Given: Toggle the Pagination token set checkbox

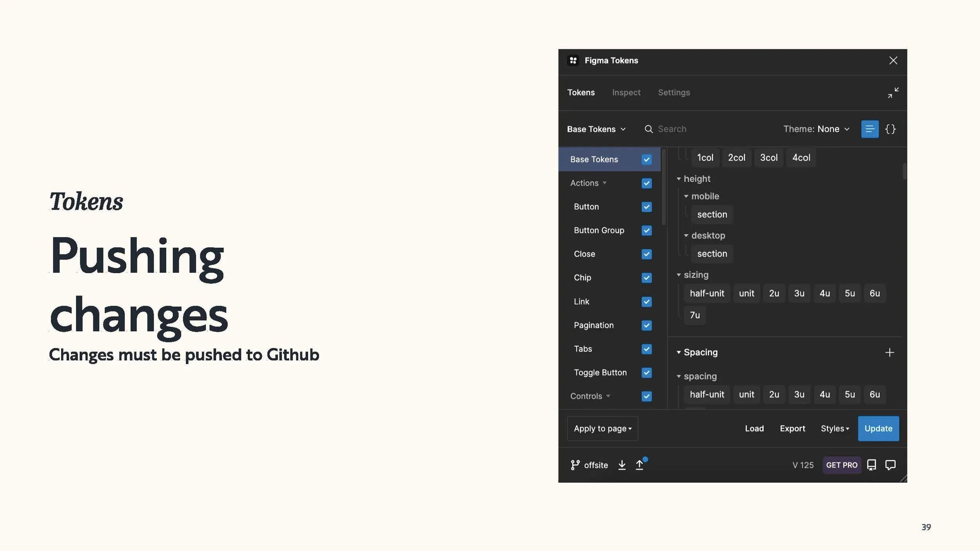Looking at the screenshot, I should (646, 325).
